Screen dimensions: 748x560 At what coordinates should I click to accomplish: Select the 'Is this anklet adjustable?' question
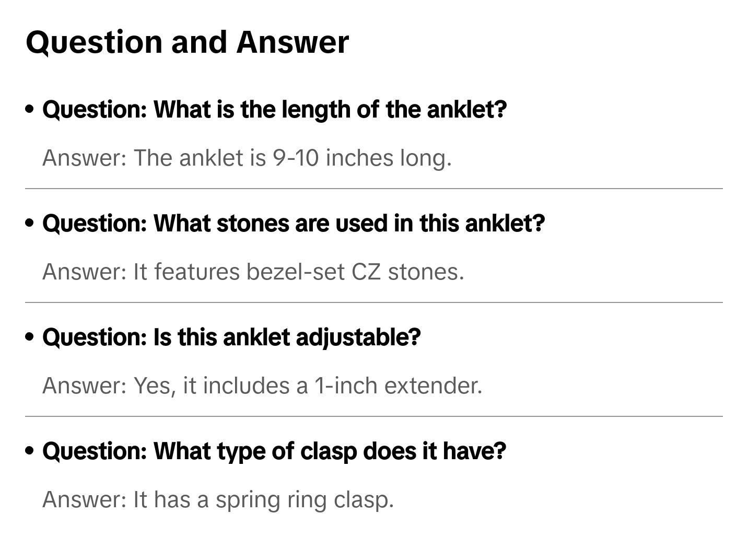(x=231, y=337)
